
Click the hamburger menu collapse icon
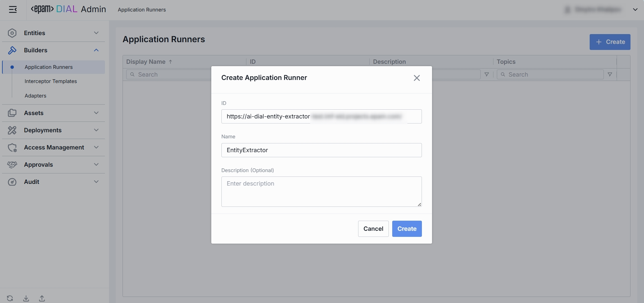(x=13, y=9)
